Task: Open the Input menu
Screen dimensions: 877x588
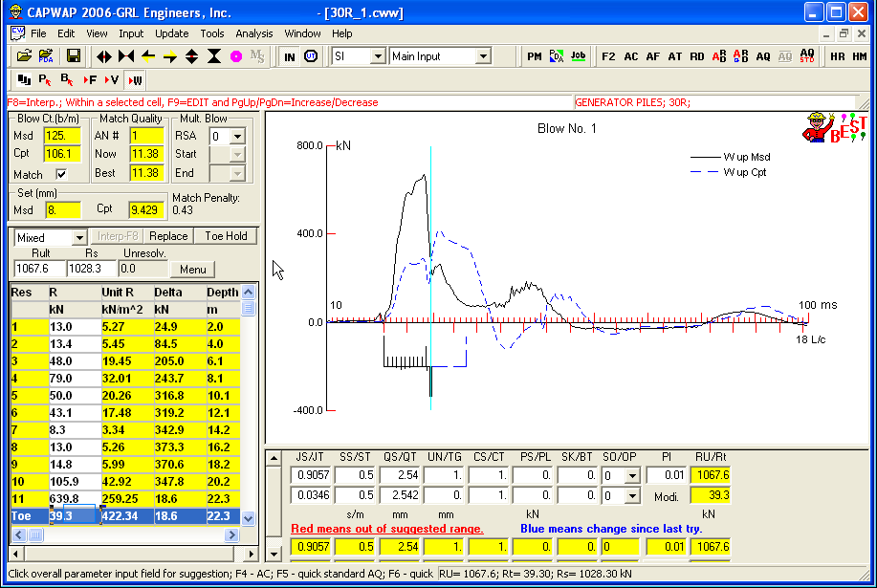Action: (131, 33)
